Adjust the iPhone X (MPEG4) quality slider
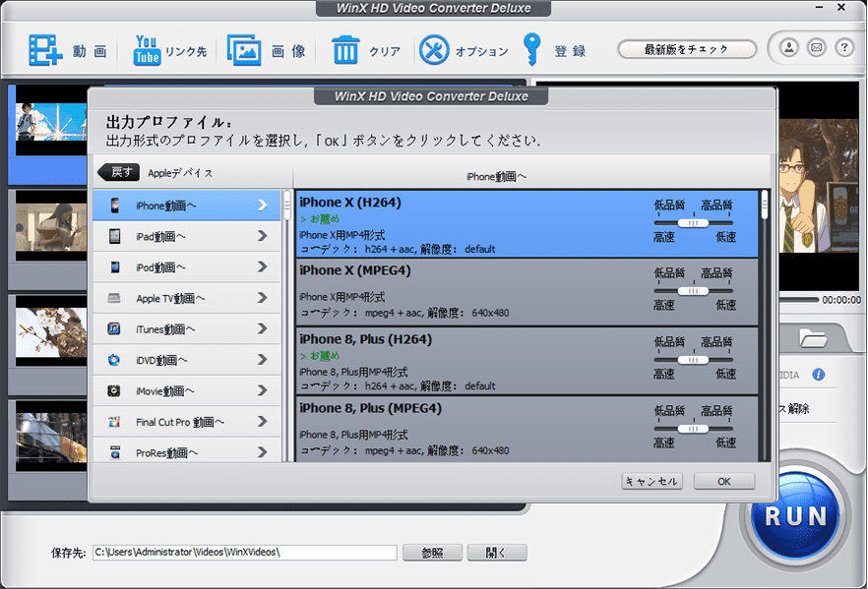The image size is (868, 589). point(693,290)
